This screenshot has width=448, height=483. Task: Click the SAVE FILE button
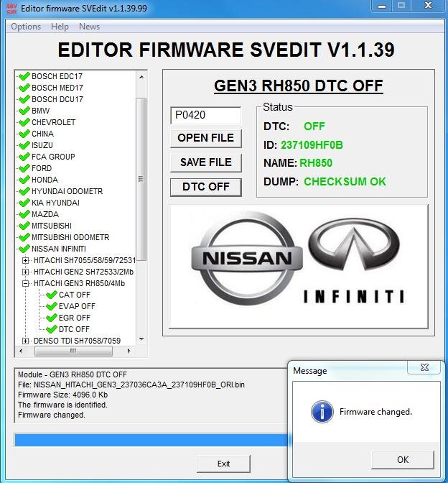[x=206, y=162]
